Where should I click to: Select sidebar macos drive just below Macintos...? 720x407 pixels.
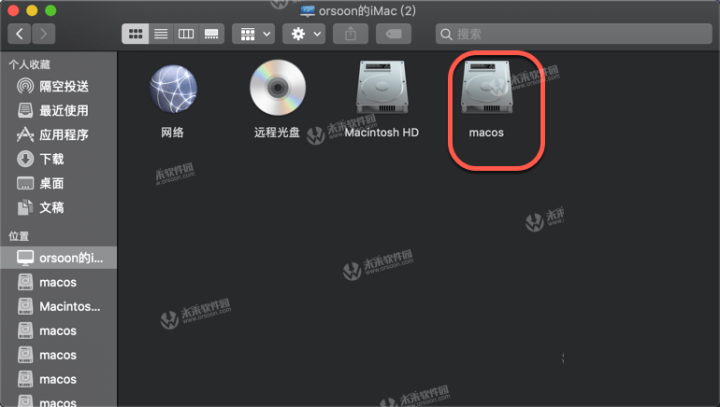[x=58, y=331]
